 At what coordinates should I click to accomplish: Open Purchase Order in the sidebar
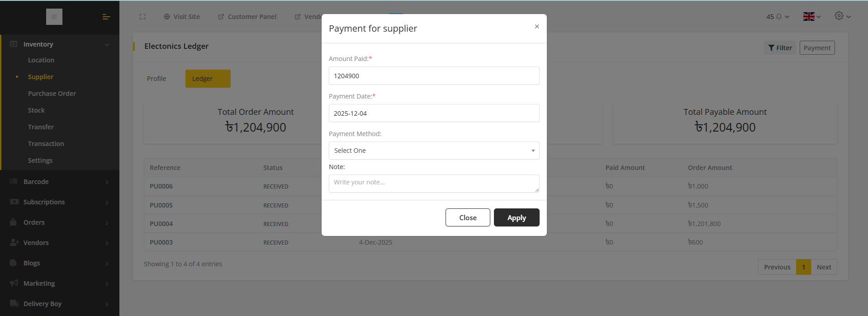click(52, 94)
